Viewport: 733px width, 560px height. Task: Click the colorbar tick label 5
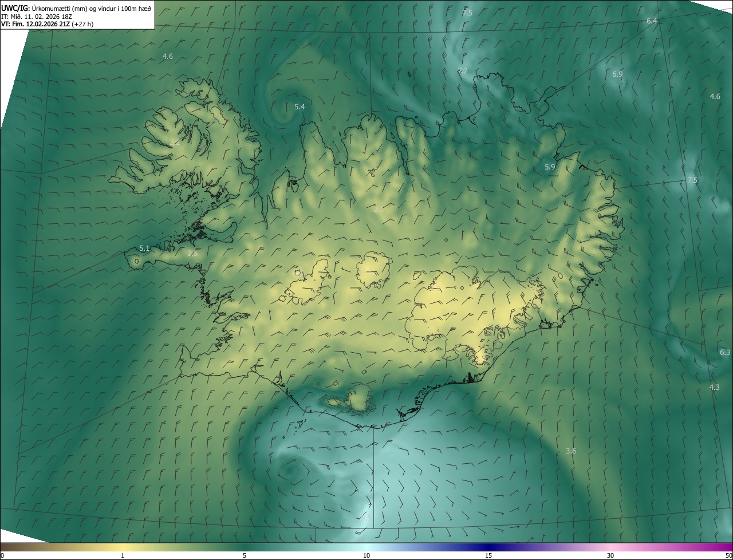coord(245,555)
